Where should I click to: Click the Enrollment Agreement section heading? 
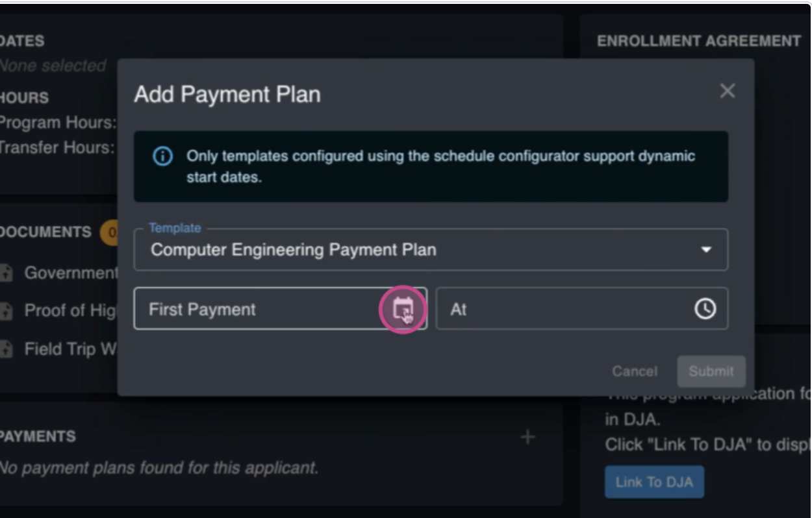pyautogui.click(x=699, y=41)
